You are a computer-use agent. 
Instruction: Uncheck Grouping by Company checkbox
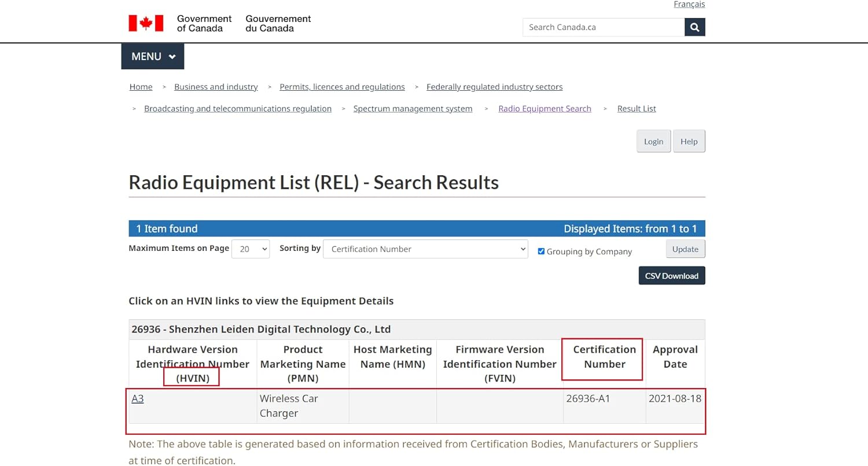coord(541,252)
